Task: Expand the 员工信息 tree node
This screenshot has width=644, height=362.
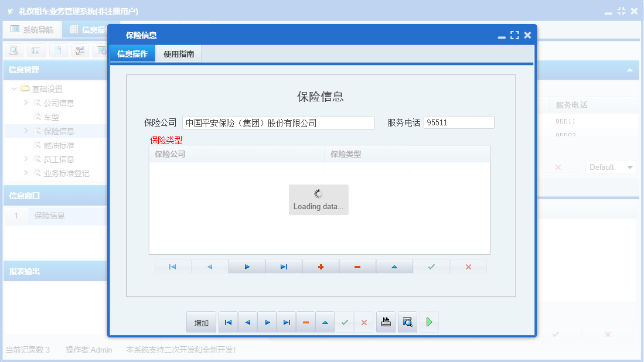Action: [26, 159]
